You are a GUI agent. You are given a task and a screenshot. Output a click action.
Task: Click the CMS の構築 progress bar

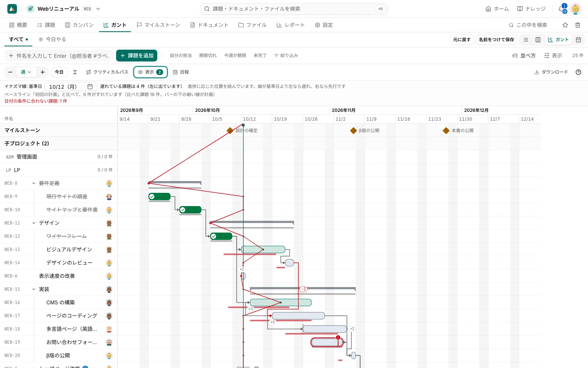coord(281,302)
